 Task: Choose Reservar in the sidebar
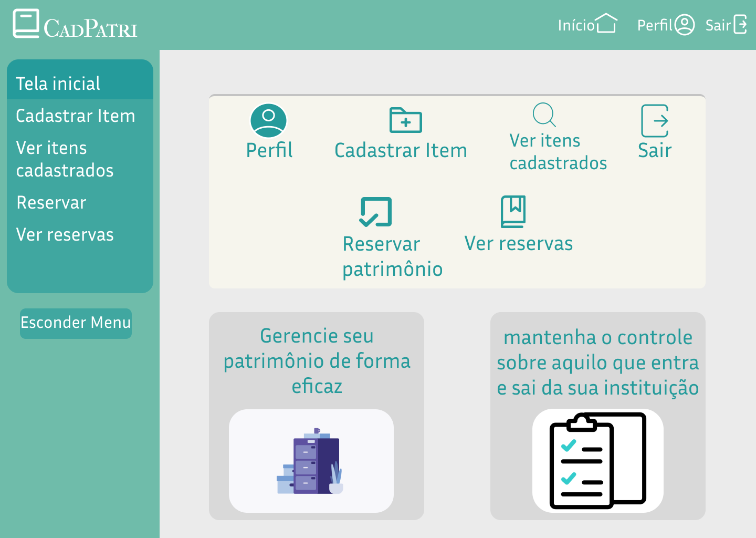tap(51, 202)
